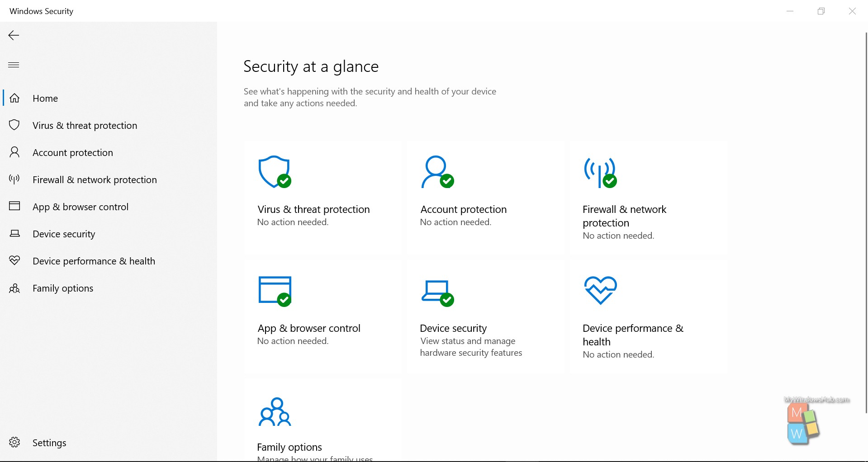
Task: Click 'No action needed.' under App & browser control
Action: pos(293,341)
